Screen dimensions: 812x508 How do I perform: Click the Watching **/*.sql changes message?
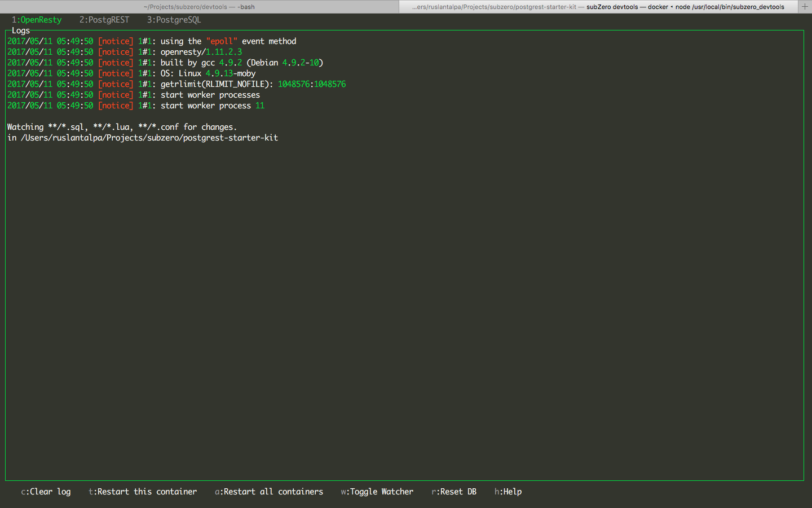tap(122, 127)
